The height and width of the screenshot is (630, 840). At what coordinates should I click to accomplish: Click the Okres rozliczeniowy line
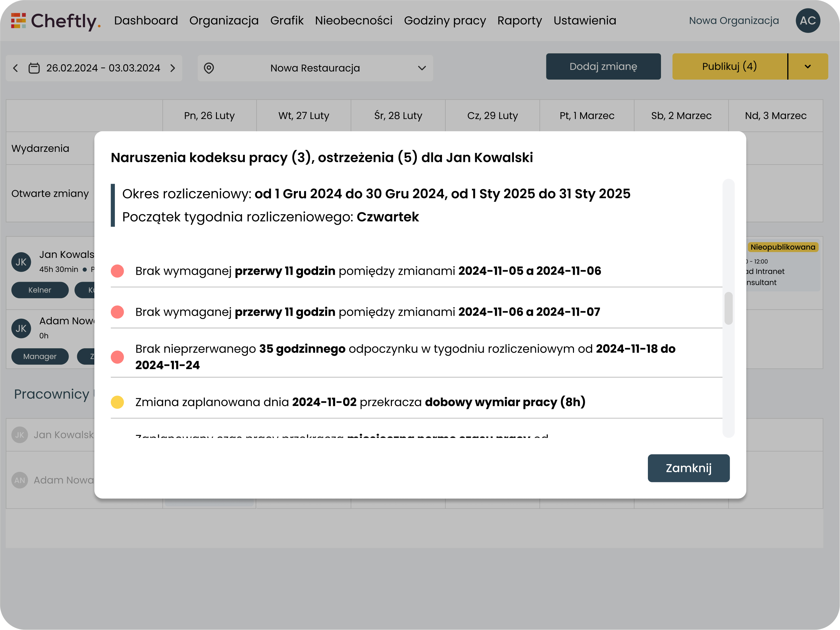[x=376, y=194]
